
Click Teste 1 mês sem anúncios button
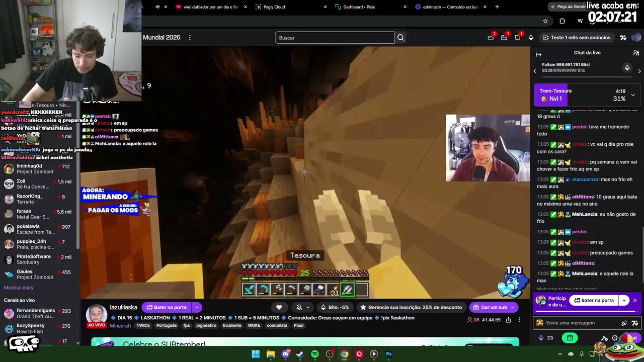[x=576, y=38]
